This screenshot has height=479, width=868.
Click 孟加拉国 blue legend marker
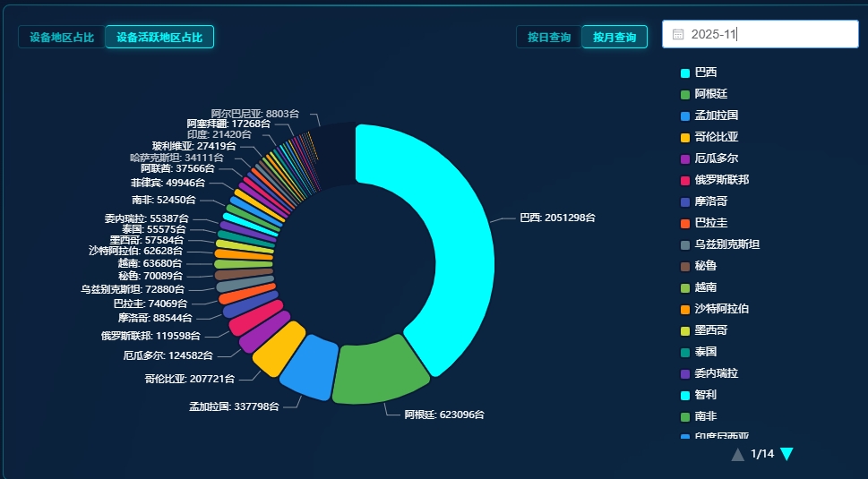(685, 115)
